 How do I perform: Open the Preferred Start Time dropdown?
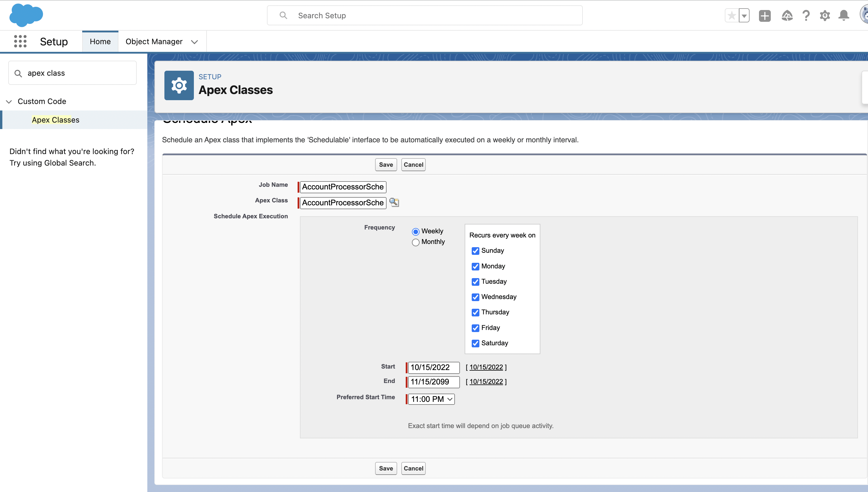point(431,399)
